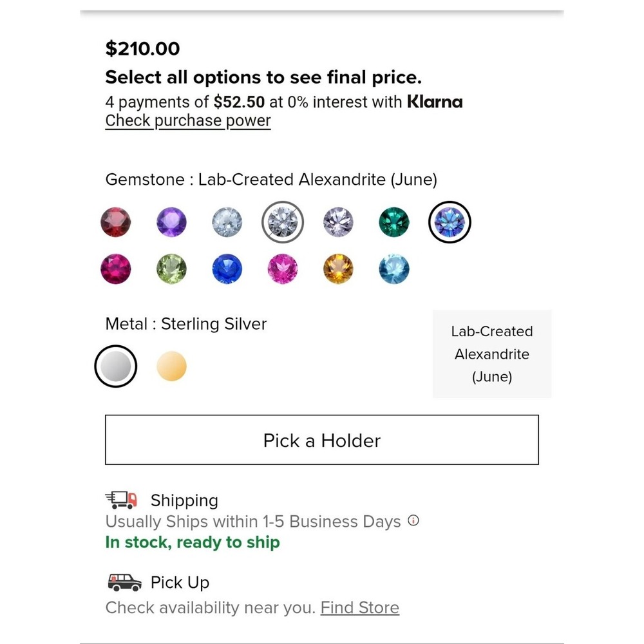Screen dimensions: 644x644
Task: Choose the light lavender gemstone
Action: (x=338, y=222)
